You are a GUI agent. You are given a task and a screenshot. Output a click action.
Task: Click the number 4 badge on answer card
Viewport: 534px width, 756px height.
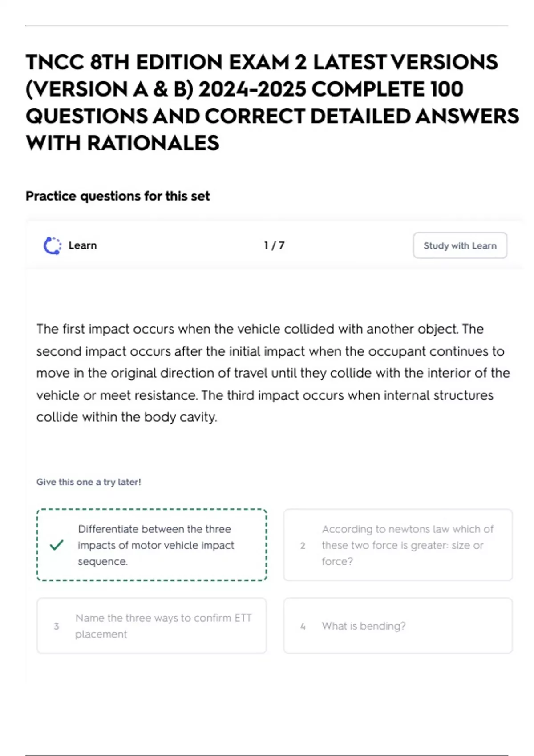[303, 626]
